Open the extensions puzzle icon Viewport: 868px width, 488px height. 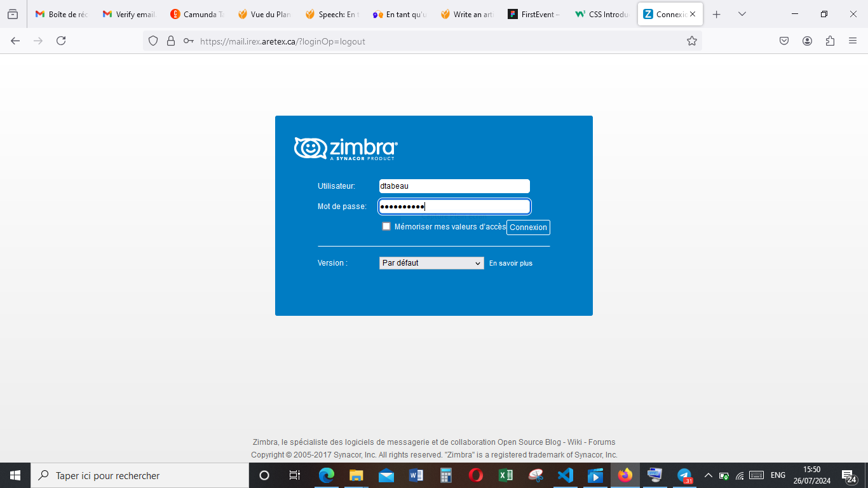pyautogui.click(x=830, y=41)
